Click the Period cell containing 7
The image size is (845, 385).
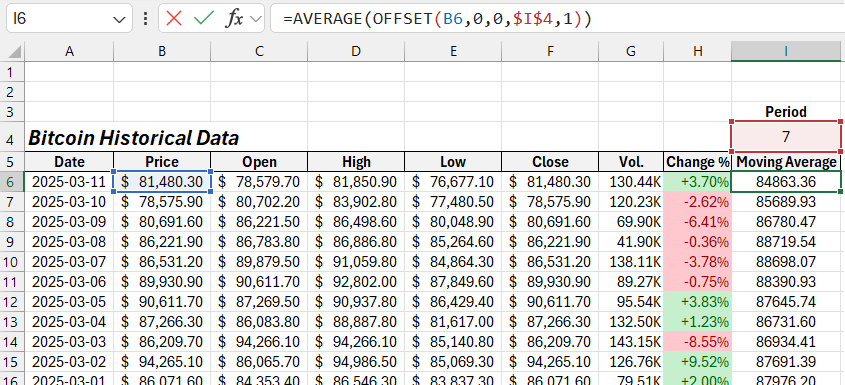click(x=786, y=137)
